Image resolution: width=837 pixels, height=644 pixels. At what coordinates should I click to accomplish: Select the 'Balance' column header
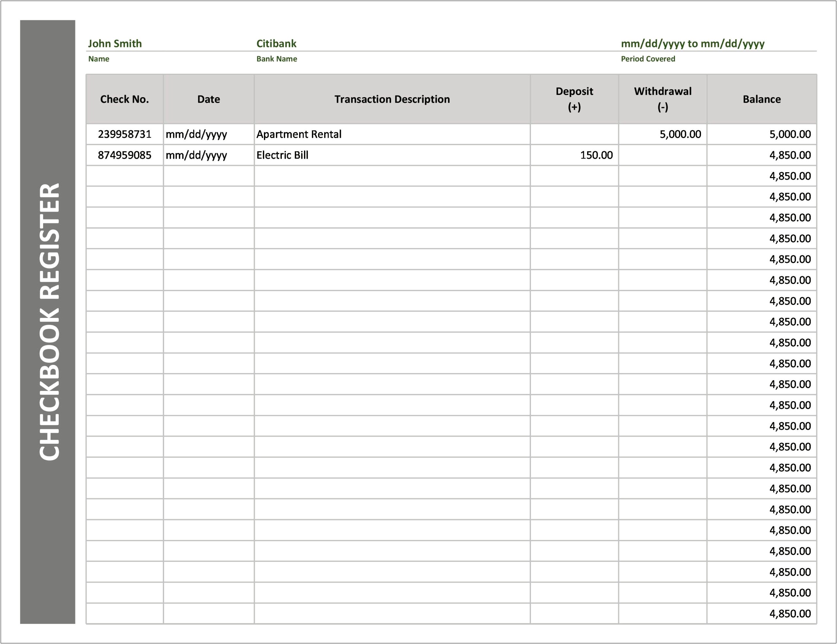click(x=762, y=99)
